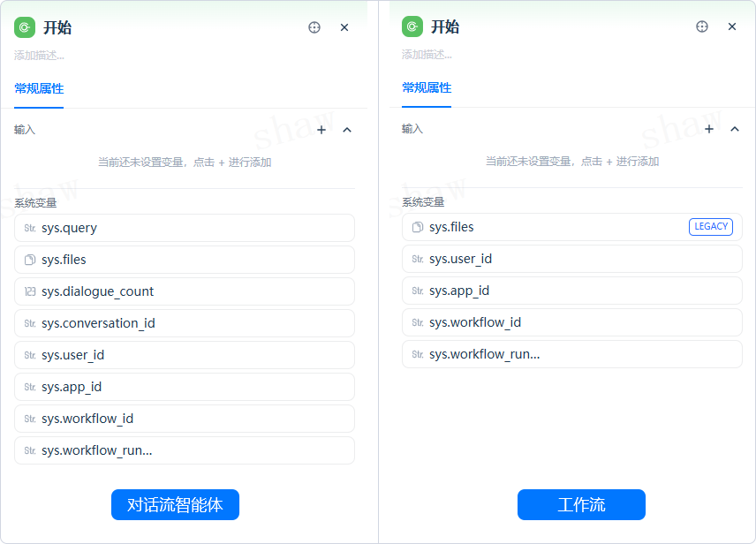Select the 常规属性 tab in the right panel
Screen dimensions: 756x544
click(x=427, y=87)
